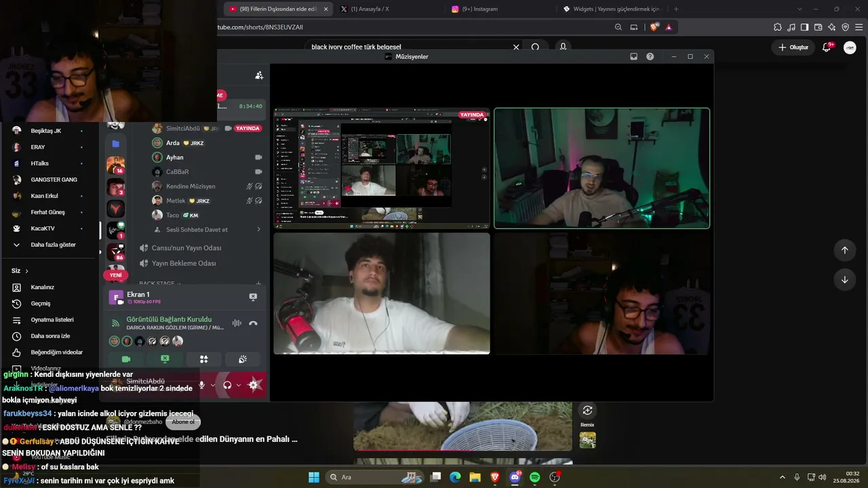Toggle Discord screen share button
The width and height of the screenshot is (868, 488).
pyautogui.click(x=165, y=359)
